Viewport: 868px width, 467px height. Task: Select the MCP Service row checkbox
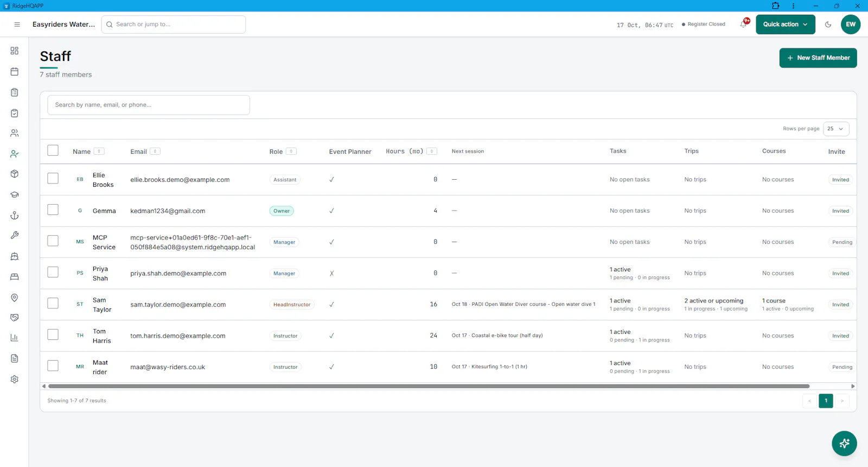pyautogui.click(x=53, y=241)
